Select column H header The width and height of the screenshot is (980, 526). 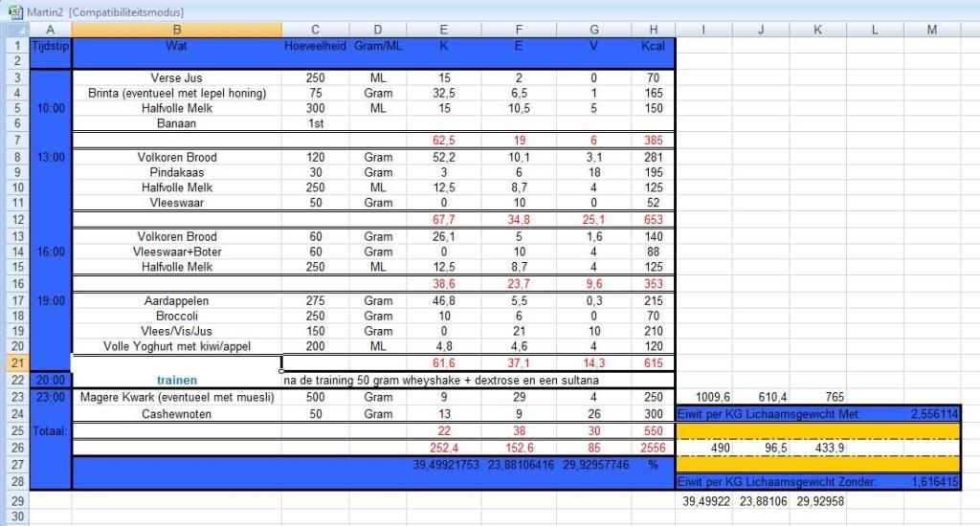653,30
